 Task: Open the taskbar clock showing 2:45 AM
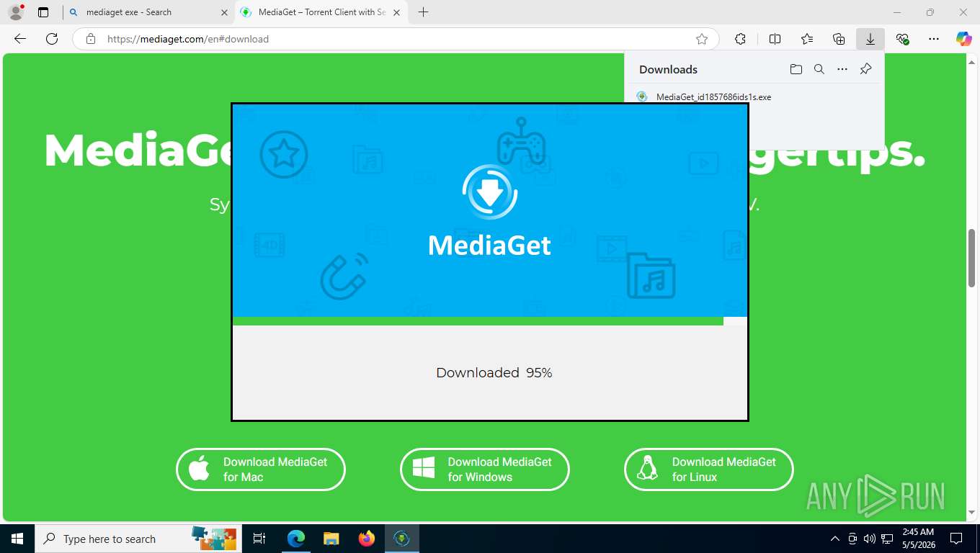click(x=918, y=539)
